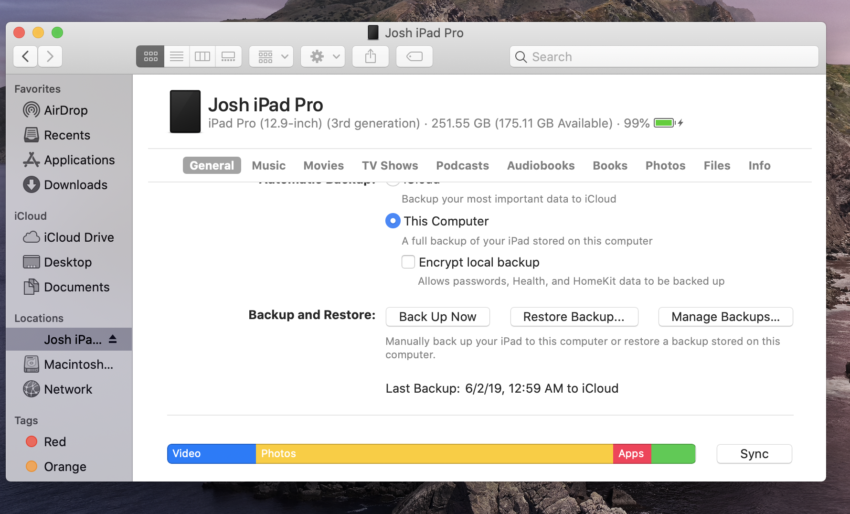Switch to the Books tab
This screenshot has height=514, width=850.
point(610,165)
